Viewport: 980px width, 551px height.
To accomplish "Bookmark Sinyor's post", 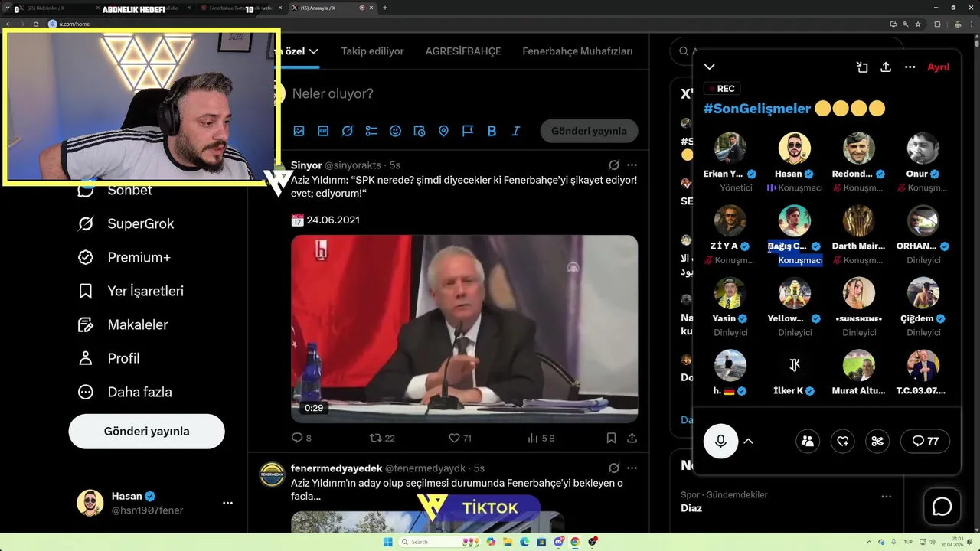I will tap(611, 438).
